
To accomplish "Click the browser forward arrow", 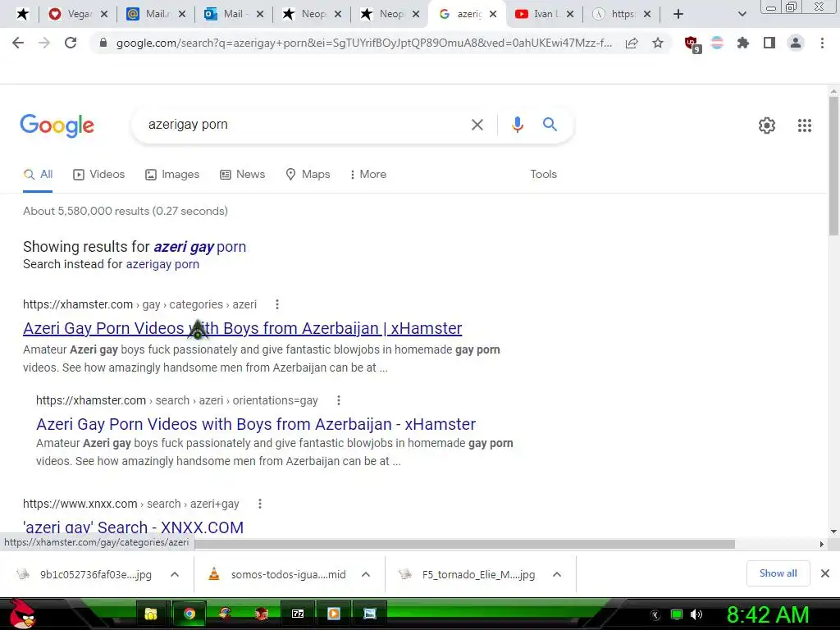I will click(44, 43).
